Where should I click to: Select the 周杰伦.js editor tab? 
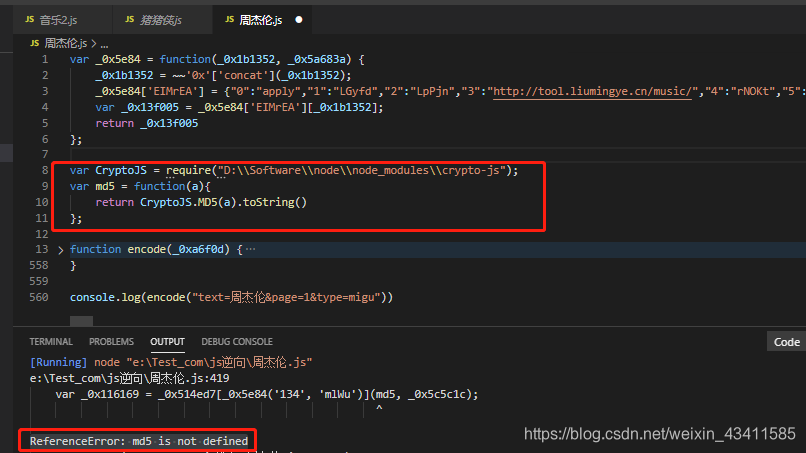[x=262, y=20]
